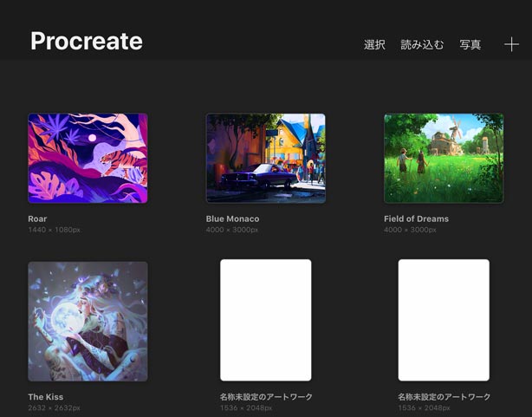
Task: Click The Kiss title label
Action: pos(45,397)
